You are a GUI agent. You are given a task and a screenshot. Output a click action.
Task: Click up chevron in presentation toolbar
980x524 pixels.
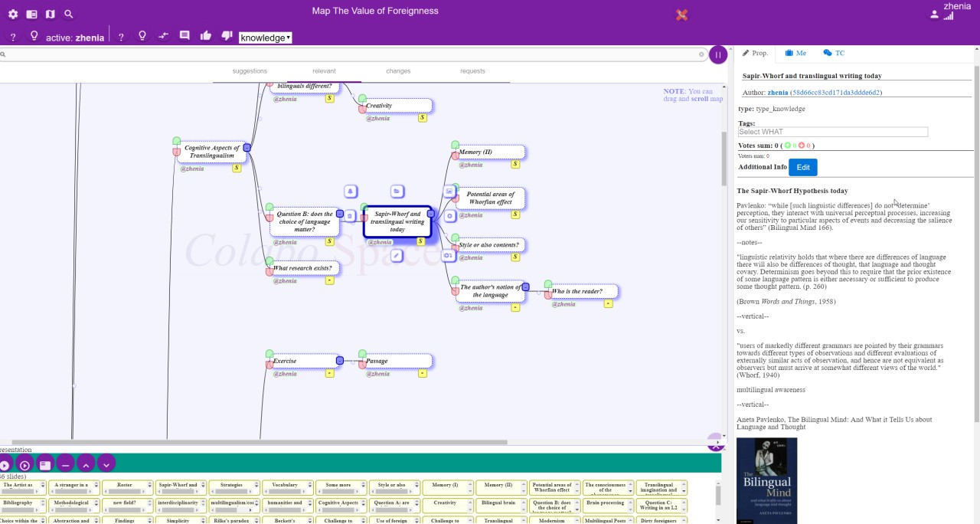(x=86, y=464)
